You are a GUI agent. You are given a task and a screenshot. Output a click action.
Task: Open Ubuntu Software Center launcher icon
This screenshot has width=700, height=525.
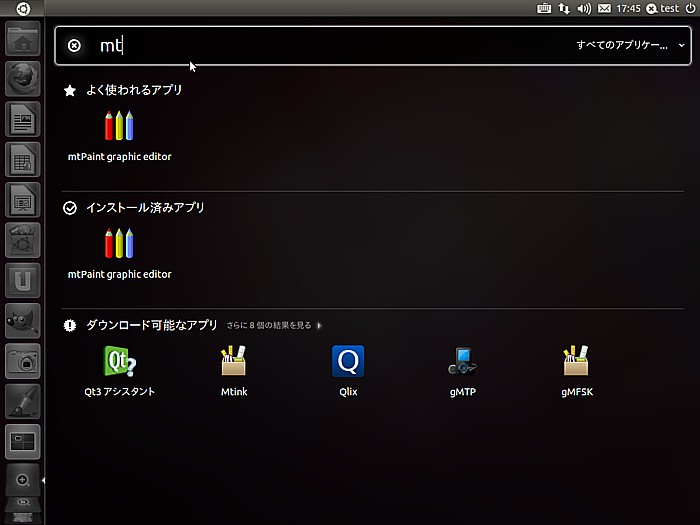pyautogui.click(x=23, y=240)
